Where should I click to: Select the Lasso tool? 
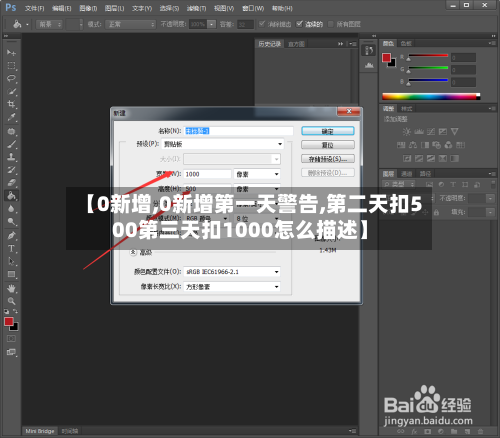pyautogui.click(x=11, y=79)
